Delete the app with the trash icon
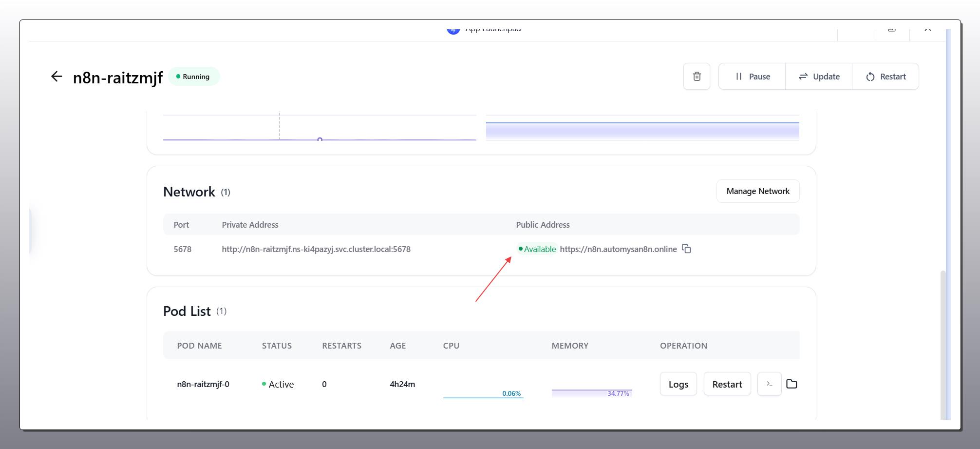 tap(697, 77)
